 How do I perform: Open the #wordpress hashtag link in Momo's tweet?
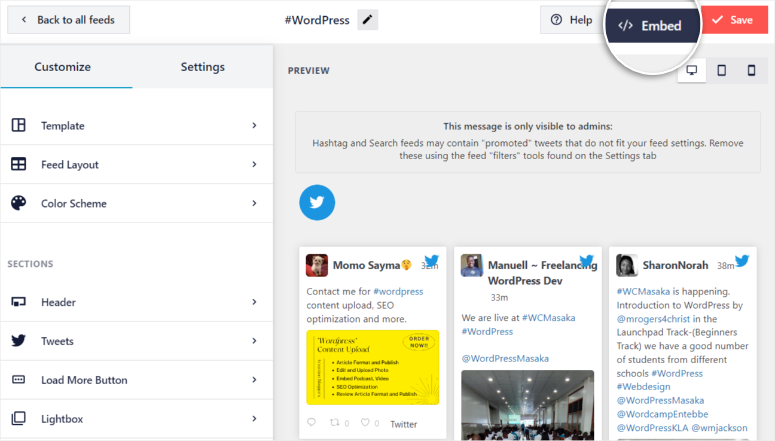click(x=398, y=291)
